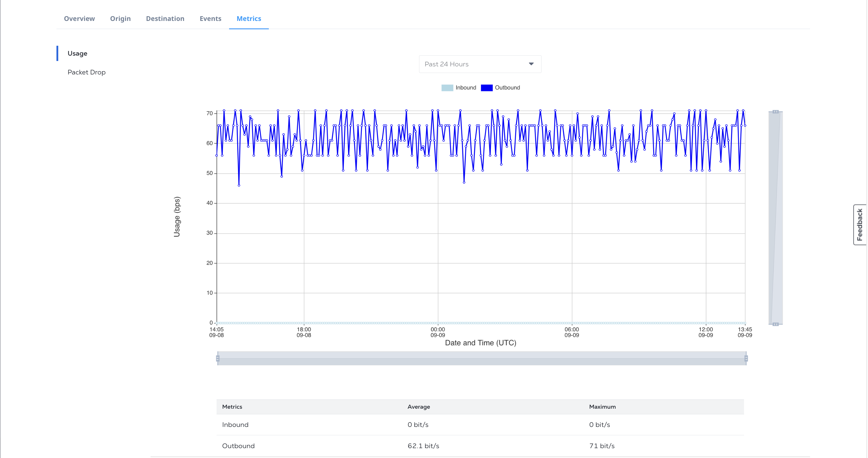
Task: Click the Inbound row label in table
Action: pos(235,425)
